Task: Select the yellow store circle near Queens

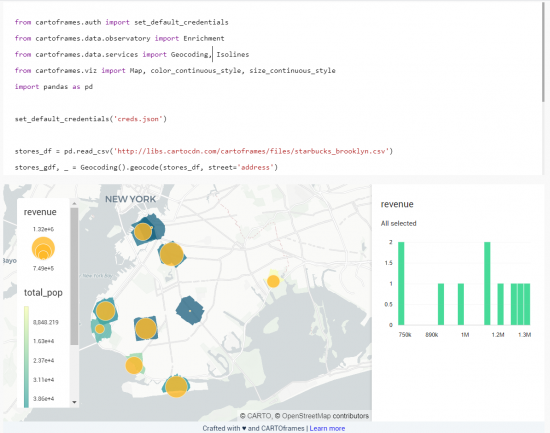Action: [273, 281]
